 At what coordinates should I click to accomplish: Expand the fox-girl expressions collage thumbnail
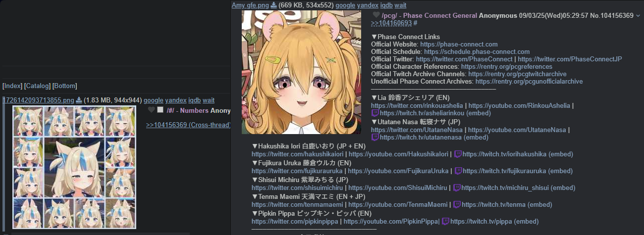pos(74,167)
